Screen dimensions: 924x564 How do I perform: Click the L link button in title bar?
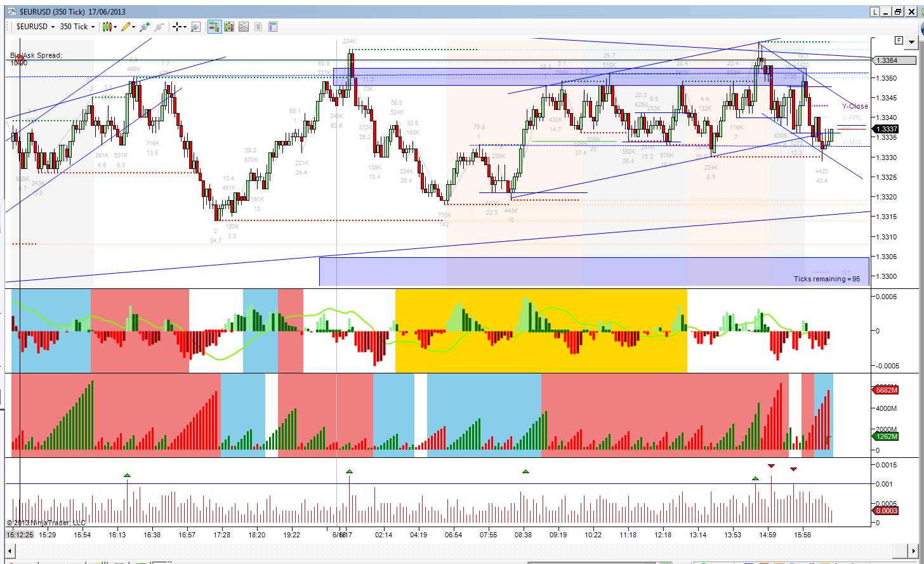pyautogui.click(x=875, y=11)
